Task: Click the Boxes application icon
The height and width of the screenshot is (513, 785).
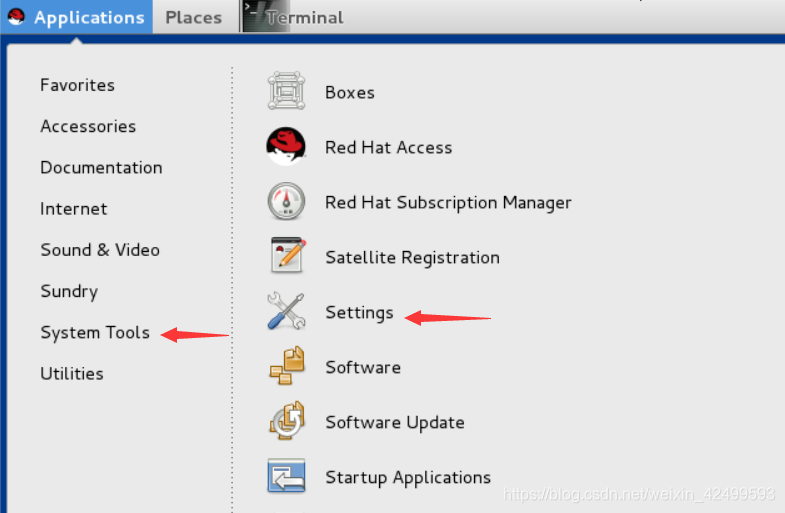Action: pos(286,91)
